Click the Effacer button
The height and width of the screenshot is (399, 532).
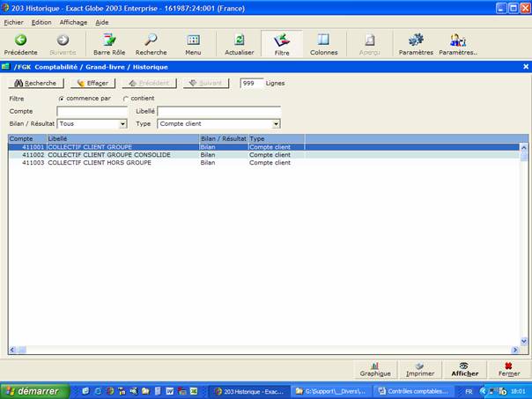(92, 83)
